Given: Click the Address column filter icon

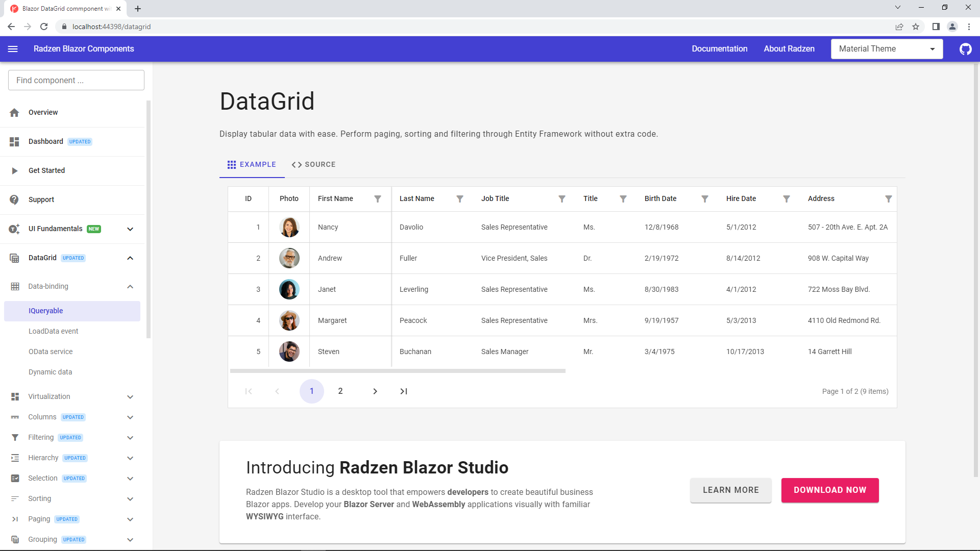Looking at the screenshot, I should point(888,199).
